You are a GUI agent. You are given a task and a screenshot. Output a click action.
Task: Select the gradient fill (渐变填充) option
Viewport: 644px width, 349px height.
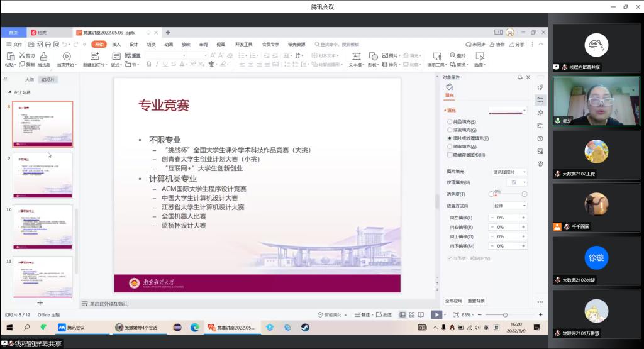pyautogui.click(x=449, y=130)
